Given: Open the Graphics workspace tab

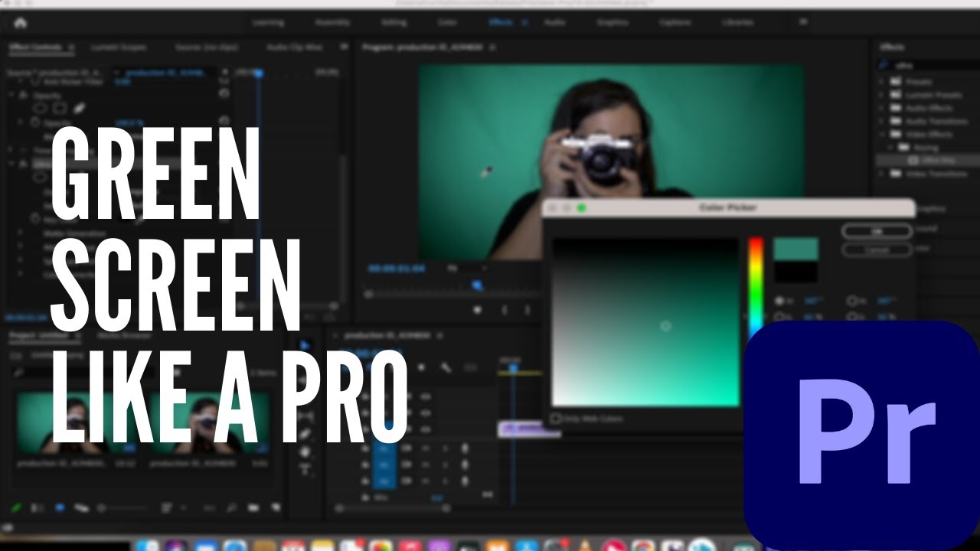Looking at the screenshot, I should 612,22.
